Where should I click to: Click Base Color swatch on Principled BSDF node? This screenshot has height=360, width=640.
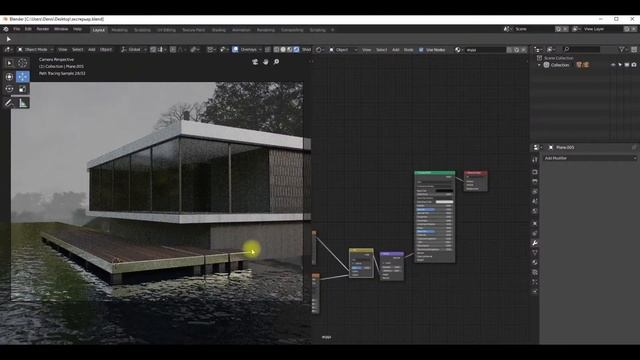(x=444, y=191)
